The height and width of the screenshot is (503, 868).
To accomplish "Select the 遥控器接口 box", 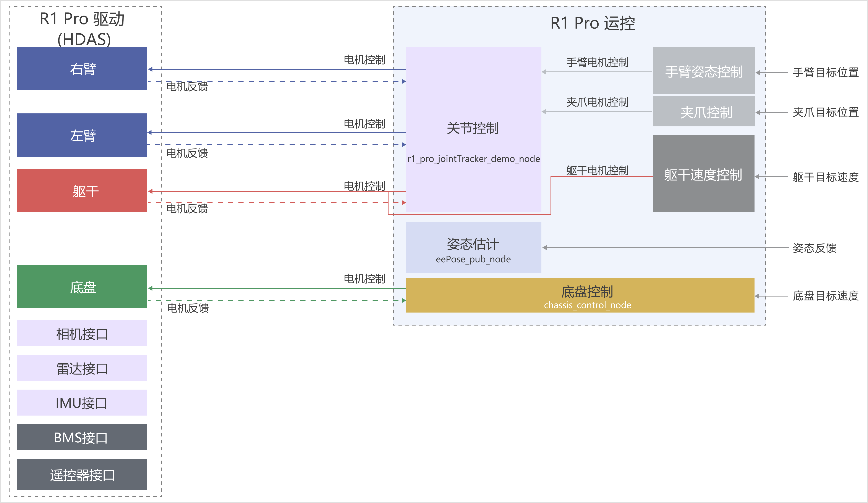I will pos(82,474).
